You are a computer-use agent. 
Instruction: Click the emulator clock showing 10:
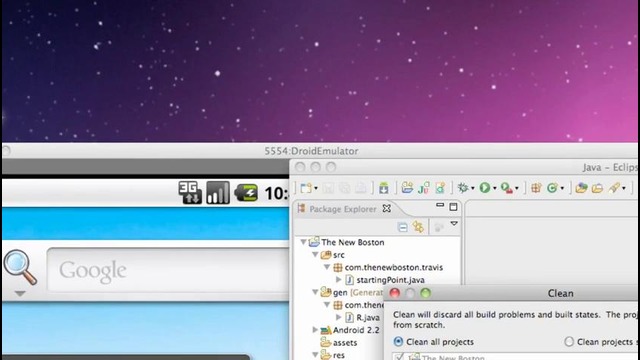(x=277, y=193)
